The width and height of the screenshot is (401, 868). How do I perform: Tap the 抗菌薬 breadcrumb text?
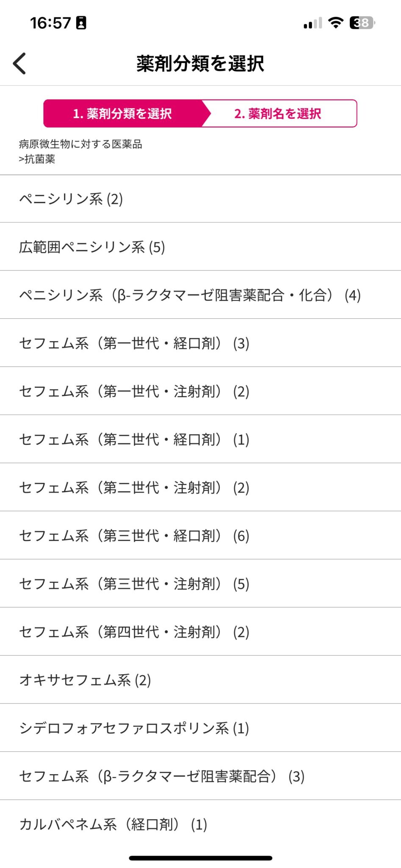(40, 159)
